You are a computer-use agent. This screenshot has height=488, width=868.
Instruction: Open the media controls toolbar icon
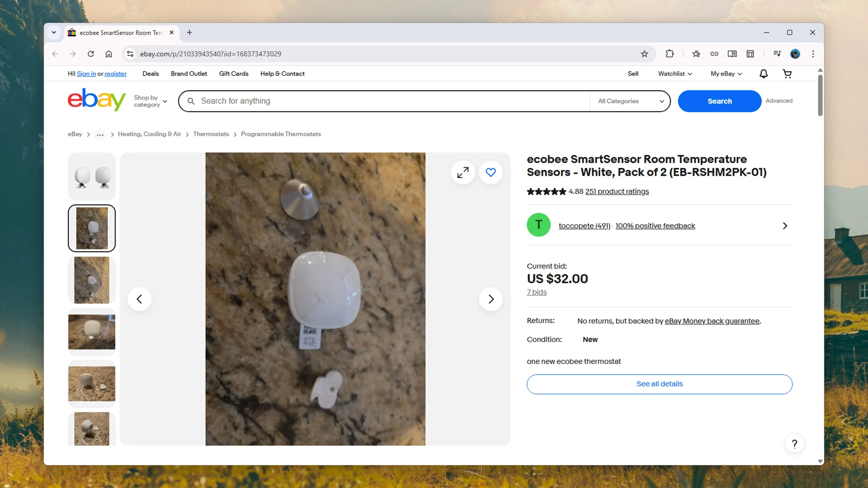tap(777, 54)
